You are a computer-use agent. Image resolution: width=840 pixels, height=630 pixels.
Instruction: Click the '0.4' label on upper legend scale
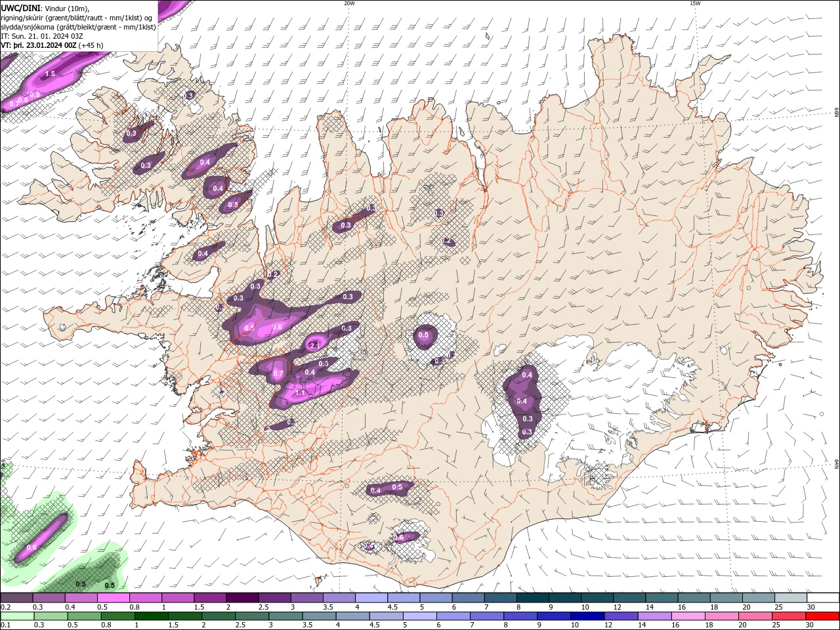[70, 607]
